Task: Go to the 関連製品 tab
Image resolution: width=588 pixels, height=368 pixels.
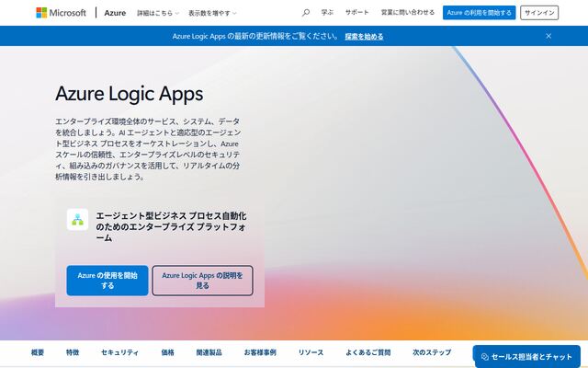Action: (x=209, y=352)
